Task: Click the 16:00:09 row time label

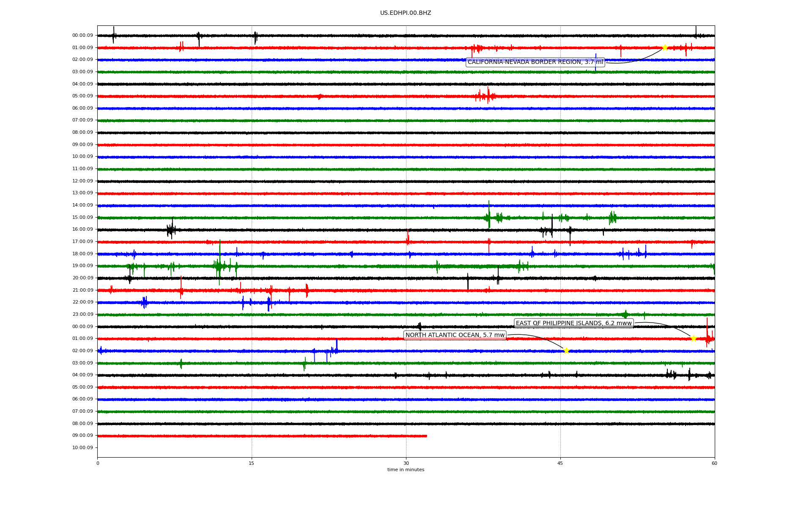Action: pos(82,229)
